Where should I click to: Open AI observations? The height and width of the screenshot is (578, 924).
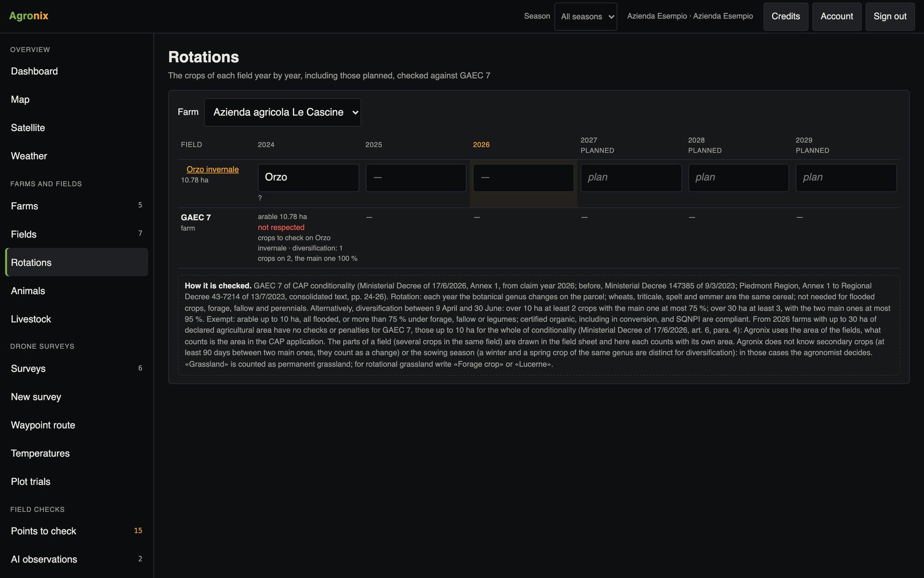[77, 559]
